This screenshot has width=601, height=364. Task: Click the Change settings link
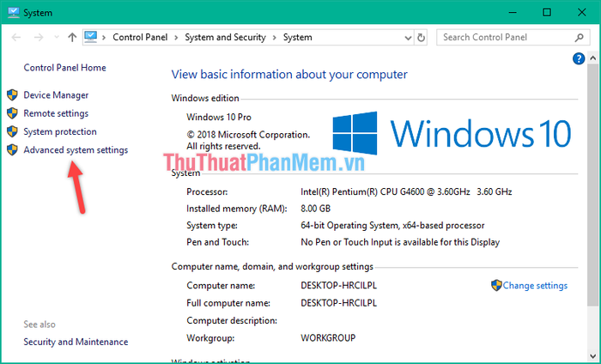(535, 286)
